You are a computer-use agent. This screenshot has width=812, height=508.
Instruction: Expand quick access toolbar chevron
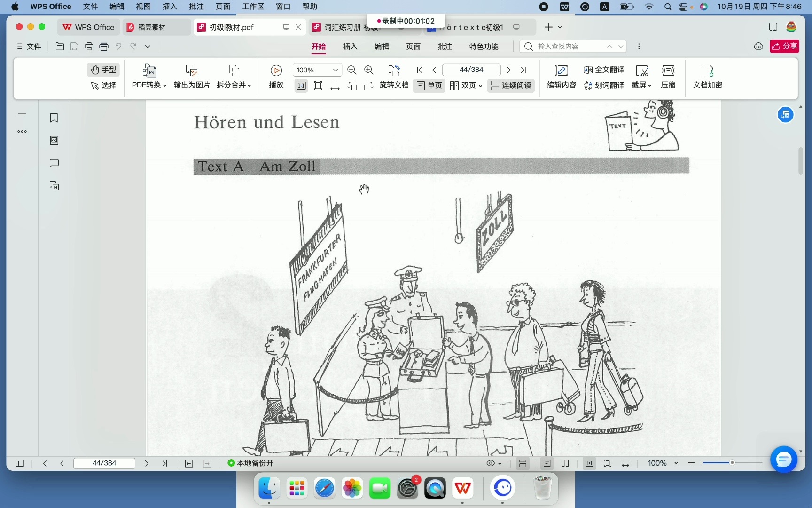coord(148,46)
